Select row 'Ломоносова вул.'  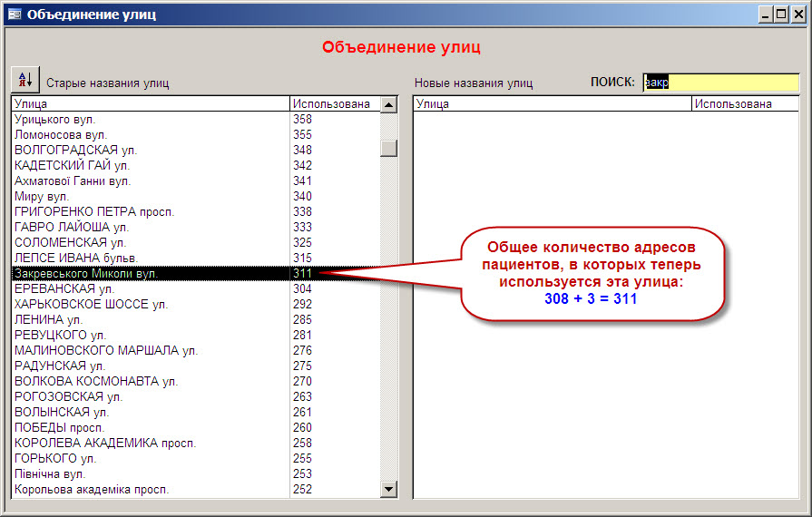point(196,134)
